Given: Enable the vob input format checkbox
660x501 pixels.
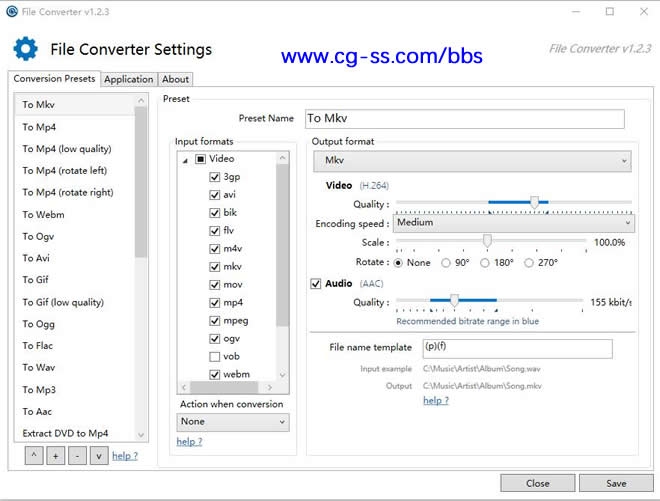Looking at the screenshot, I should pos(215,357).
